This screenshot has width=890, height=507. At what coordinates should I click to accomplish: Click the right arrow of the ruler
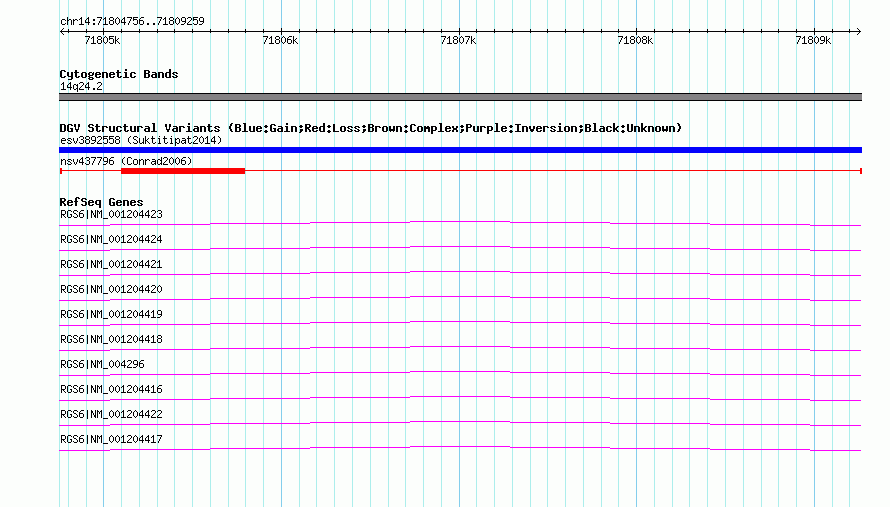(x=858, y=31)
